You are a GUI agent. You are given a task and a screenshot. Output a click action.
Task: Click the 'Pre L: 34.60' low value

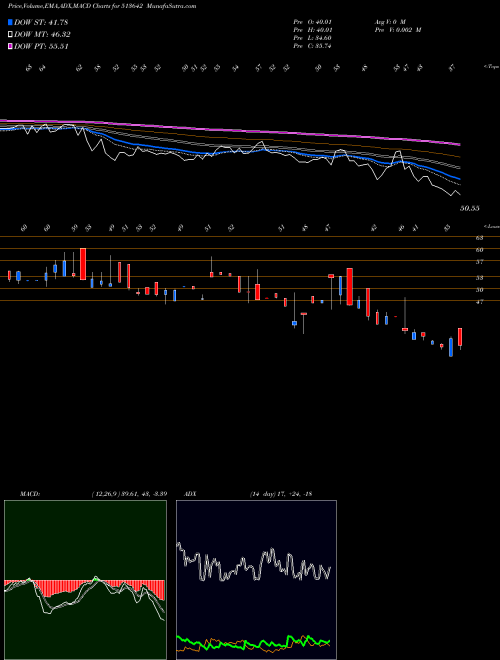click(x=312, y=38)
